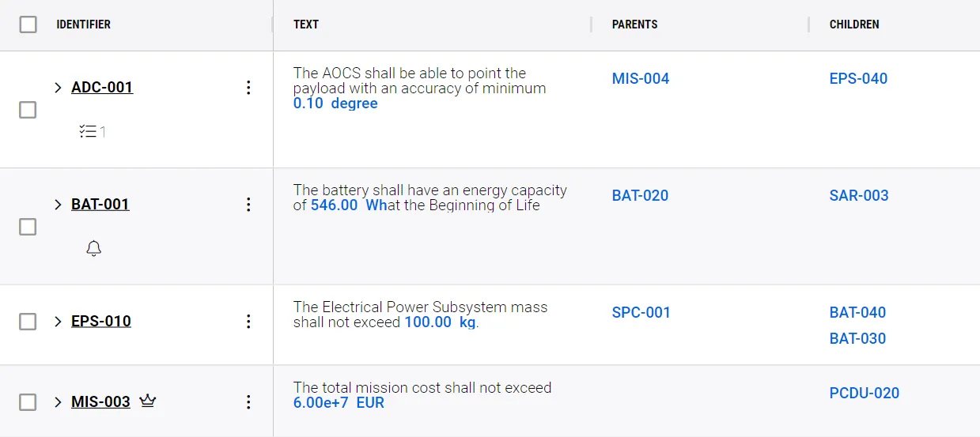
Task: Expand the BAT-001 requirement row
Action: pos(58,205)
